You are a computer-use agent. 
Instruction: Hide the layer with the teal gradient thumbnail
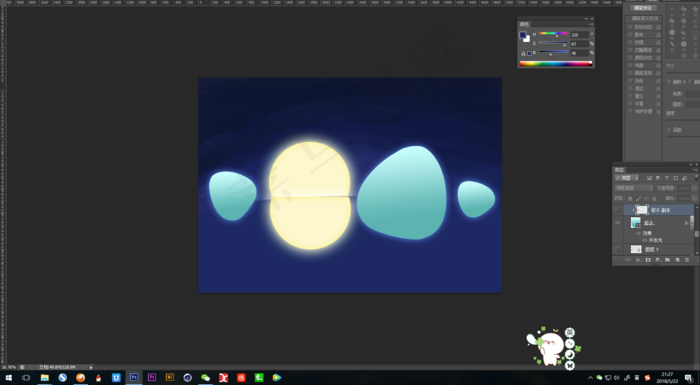tap(617, 222)
